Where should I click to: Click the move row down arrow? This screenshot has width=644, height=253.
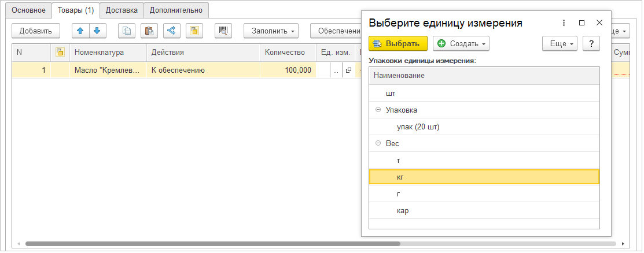click(97, 31)
